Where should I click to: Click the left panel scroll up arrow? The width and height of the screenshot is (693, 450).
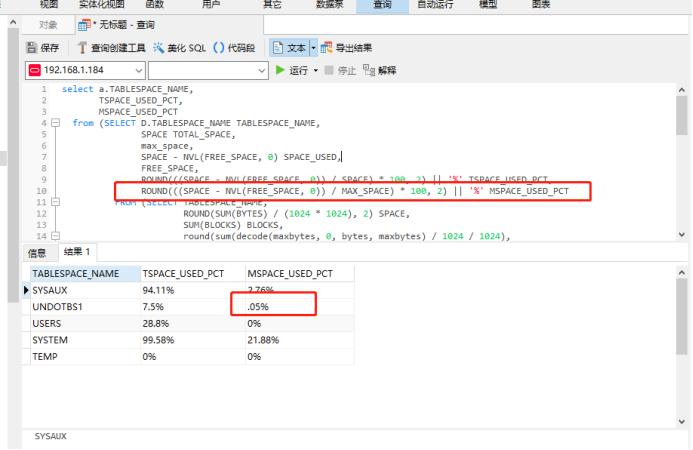pyautogui.click(x=13, y=22)
